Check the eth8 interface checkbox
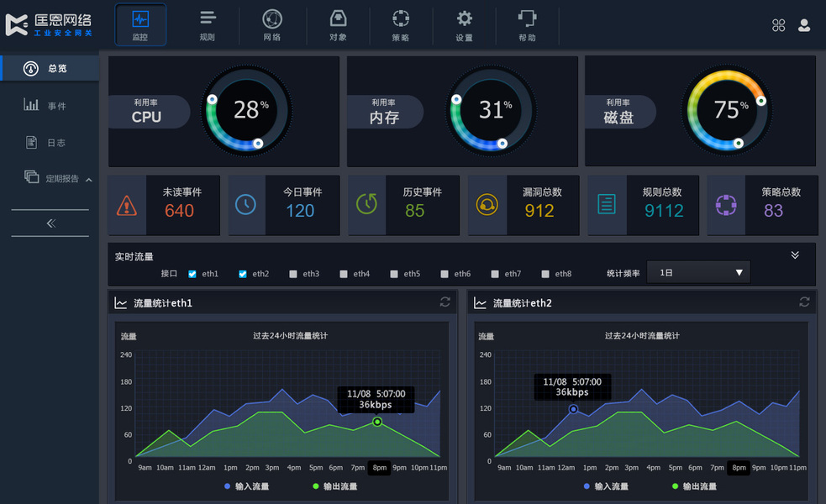 click(545, 274)
